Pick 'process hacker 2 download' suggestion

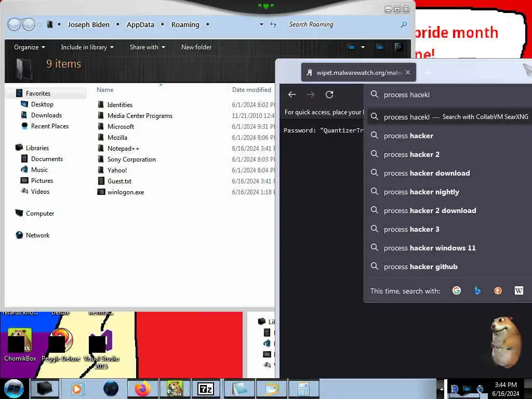pos(449,210)
